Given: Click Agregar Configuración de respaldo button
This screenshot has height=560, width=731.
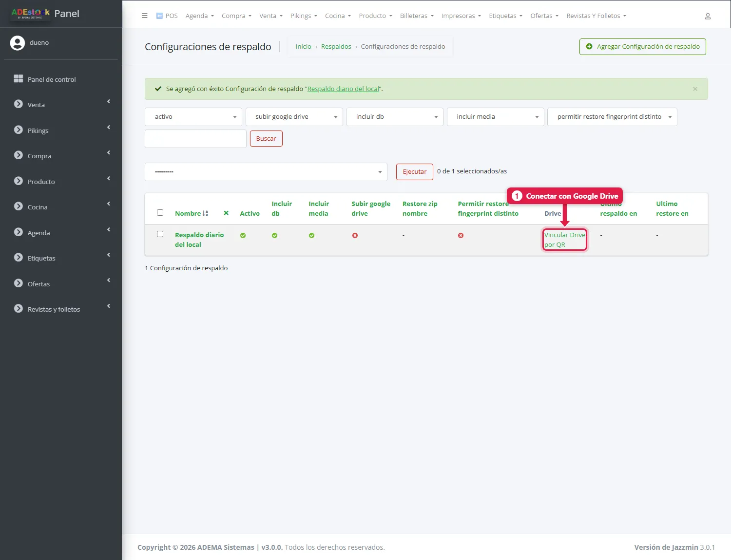Looking at the screenshot, I should [642, 47].
